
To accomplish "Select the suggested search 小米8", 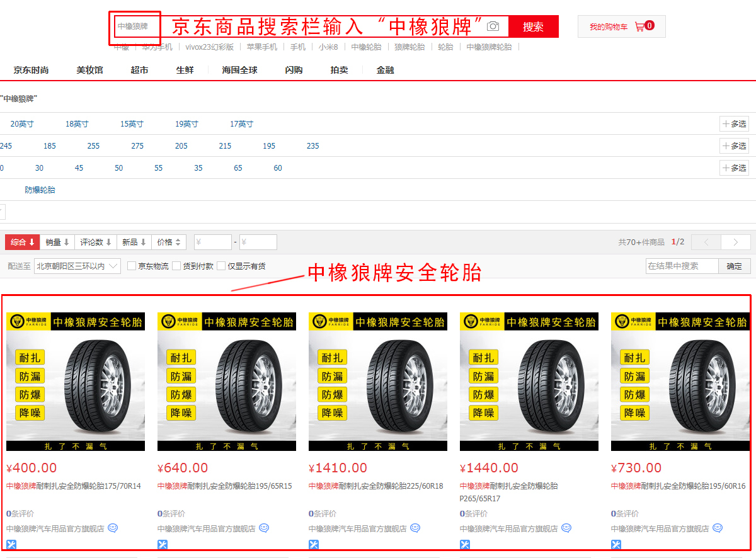I will 328,47.
